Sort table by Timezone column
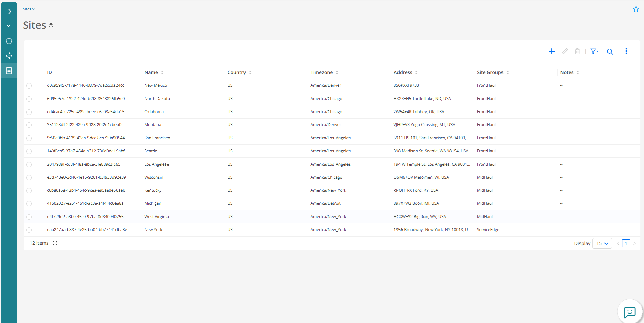Viewport: 644px width, 323px height. click(x=337, y=72)
